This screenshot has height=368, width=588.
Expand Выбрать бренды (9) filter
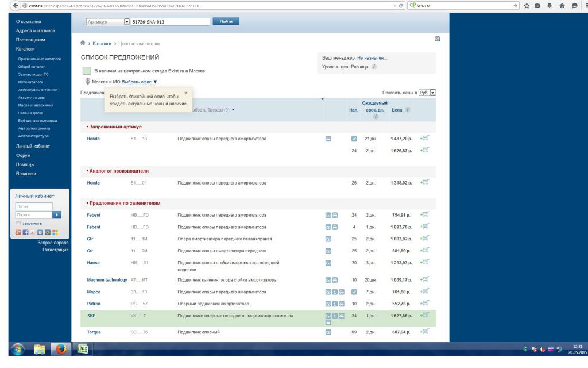tap(213, 110)
